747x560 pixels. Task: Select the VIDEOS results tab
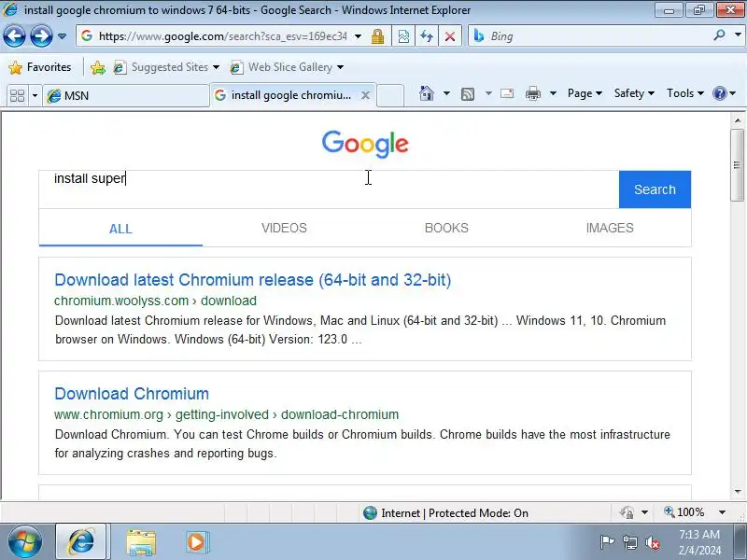tap(284, 228)
